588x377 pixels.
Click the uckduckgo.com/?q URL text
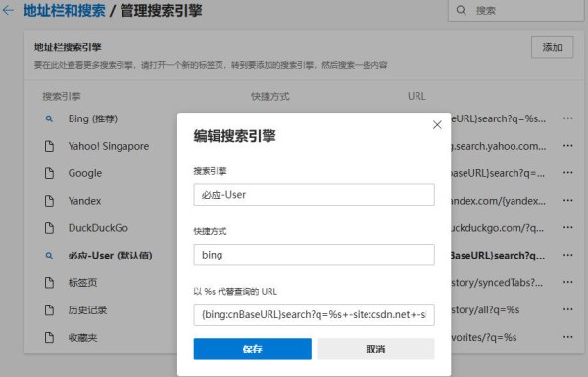click(497, 228)
